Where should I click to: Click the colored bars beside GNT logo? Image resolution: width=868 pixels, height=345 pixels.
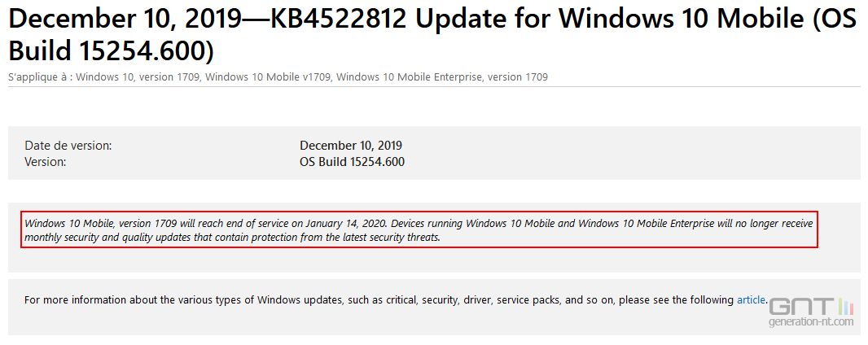[846, 306]
